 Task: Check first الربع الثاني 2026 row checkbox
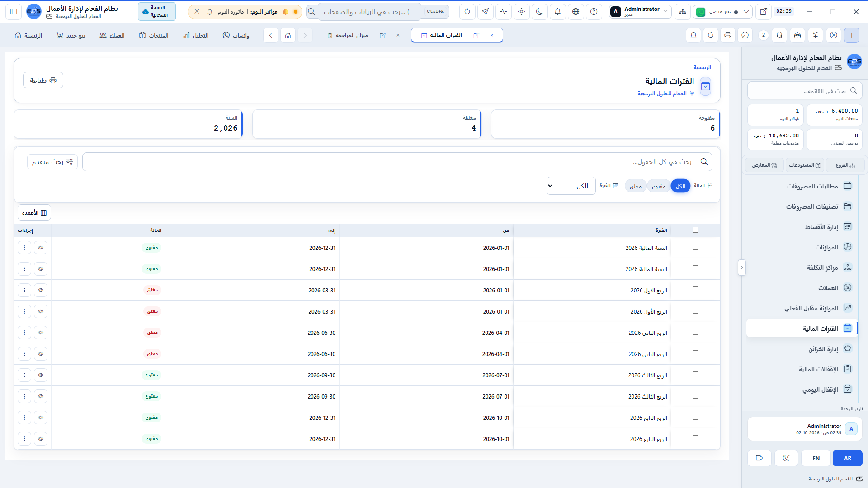pos(695,332)
